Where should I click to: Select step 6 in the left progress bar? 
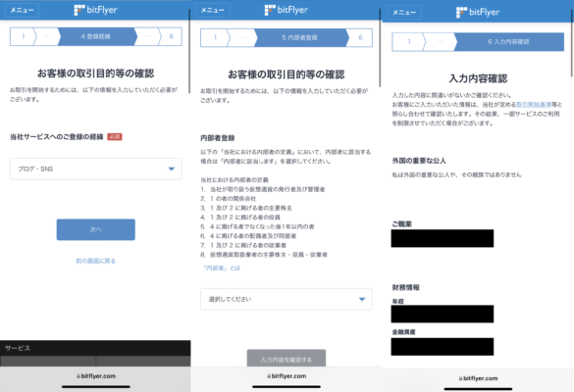coord(172,36)
